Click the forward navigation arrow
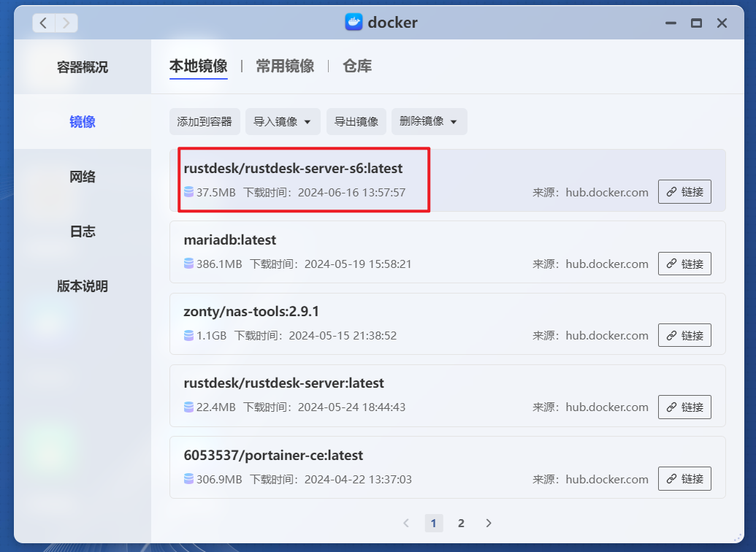The height and width of the screenshot is (552, 756). pos(66,23)
